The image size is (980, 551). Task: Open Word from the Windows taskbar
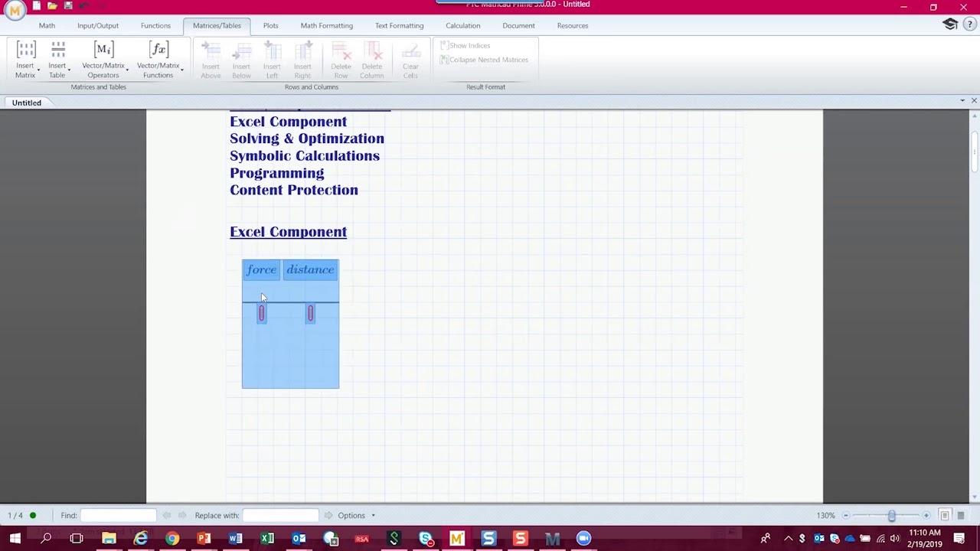(x=236, y=539)
